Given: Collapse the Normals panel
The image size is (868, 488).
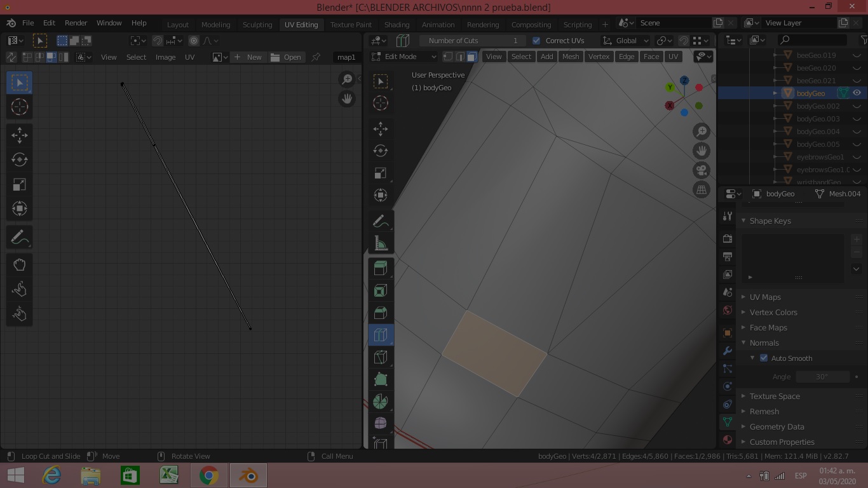Looking at the screenshot, I should 801,343.
